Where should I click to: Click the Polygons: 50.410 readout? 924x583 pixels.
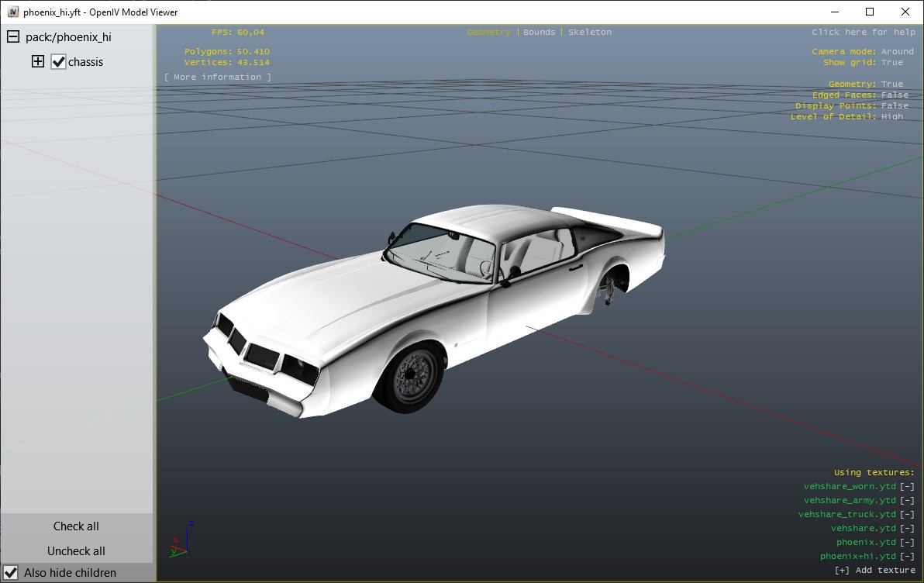[x=227, y=51]
